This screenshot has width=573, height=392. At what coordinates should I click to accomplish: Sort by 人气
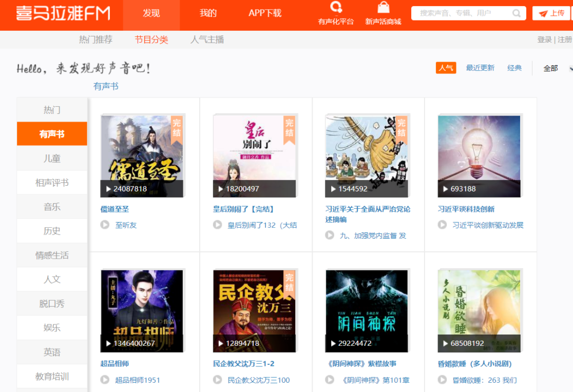pyautogui.click(x=446, y=68)
